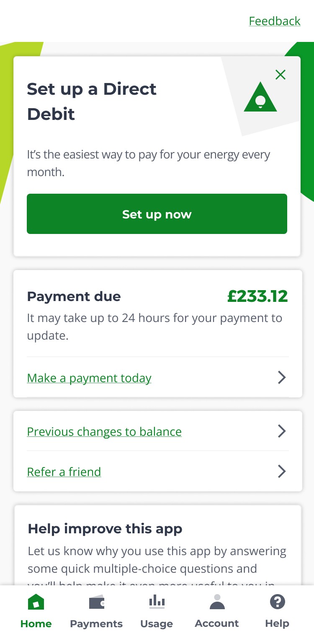Open Previous changes to balance link

104,432
